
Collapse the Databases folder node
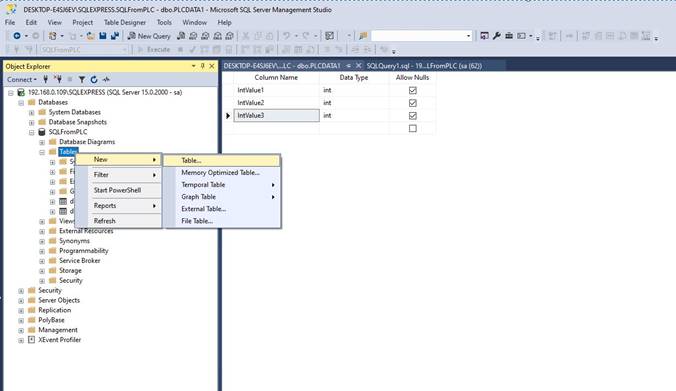(21, 103)
